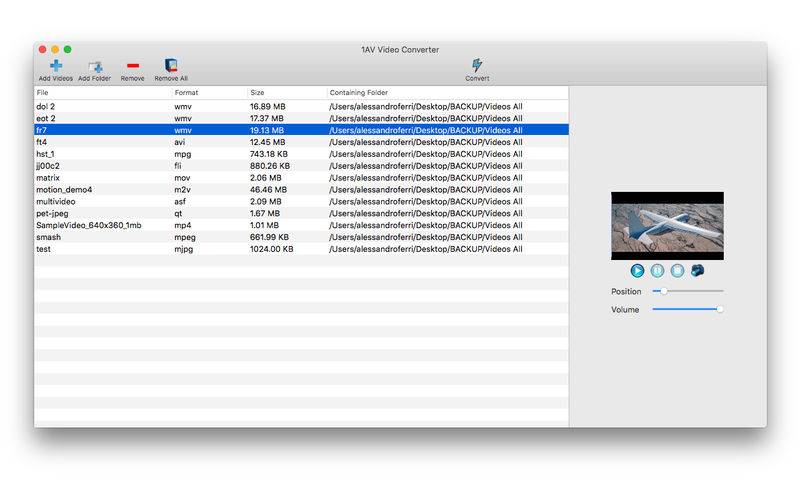Select the multivideo file row
Viewport: 800px width, 500px height.
point(302,202)
